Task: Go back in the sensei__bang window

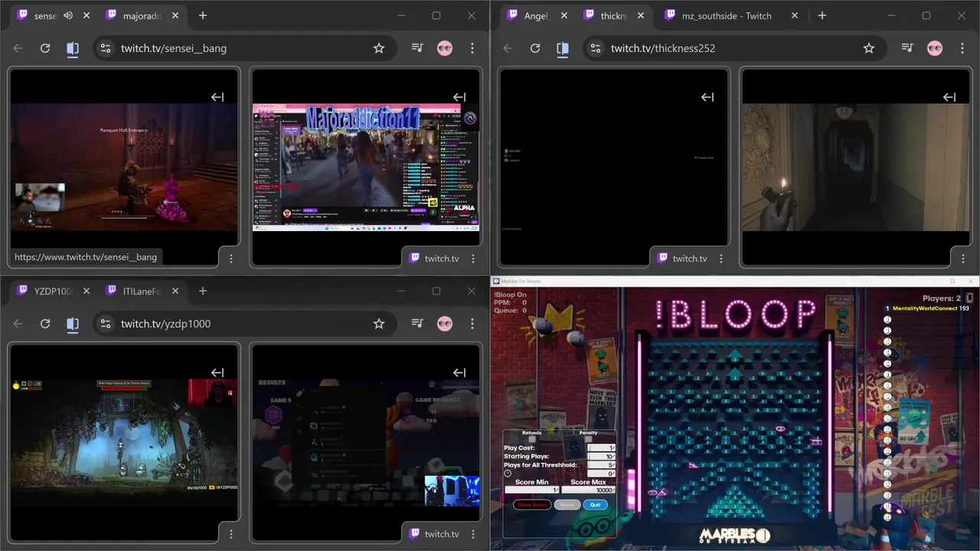Action: tap(18, 48)
